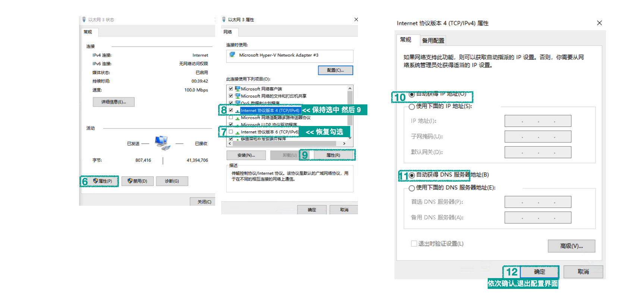
Task: Select 使用下面的 IP 地址 radio button
Action: 412,107
